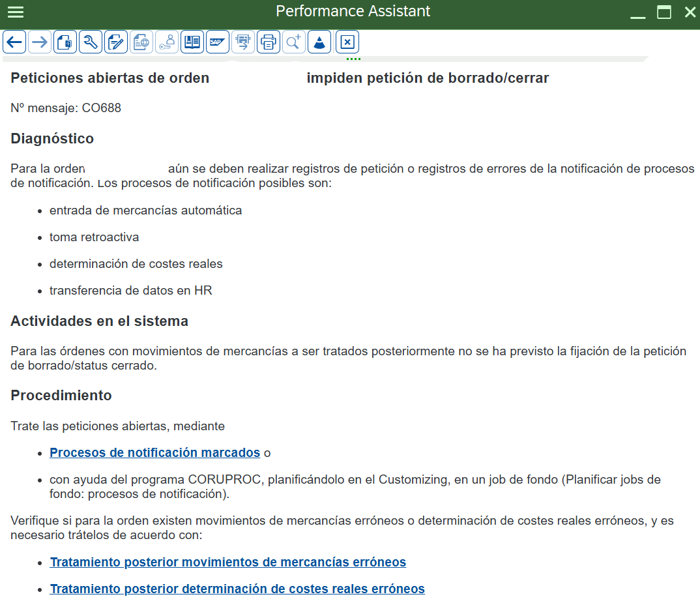Click the user and key authorization icon

(167, 42)
